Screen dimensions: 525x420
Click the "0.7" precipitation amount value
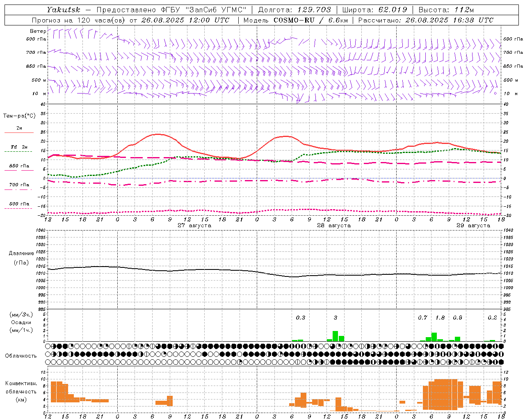click(422, 317)
